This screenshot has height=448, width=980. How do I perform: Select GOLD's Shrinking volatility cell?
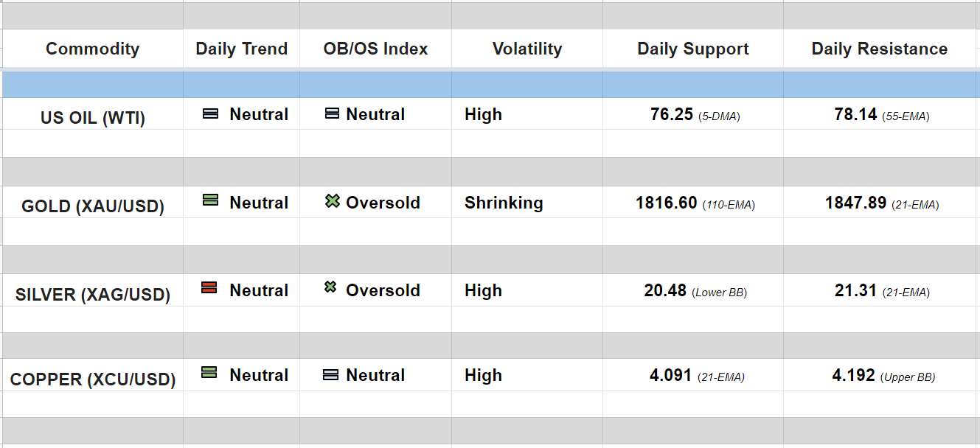pyautogui.click(x=504, y=203)
